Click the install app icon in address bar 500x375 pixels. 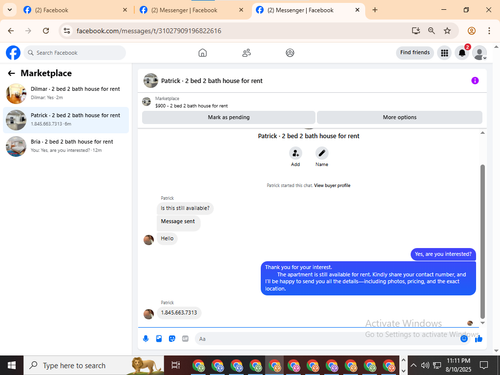coord(416,31)
